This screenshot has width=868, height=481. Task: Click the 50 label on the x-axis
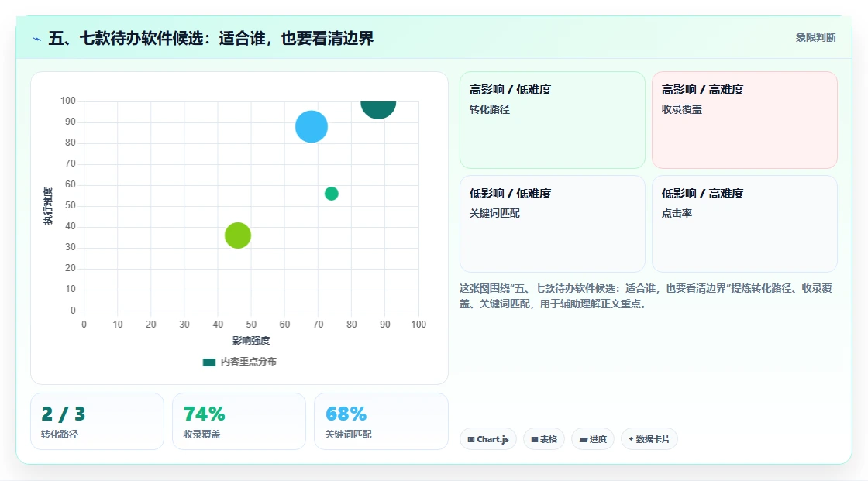pyautogui.click(x=251, y=325)
